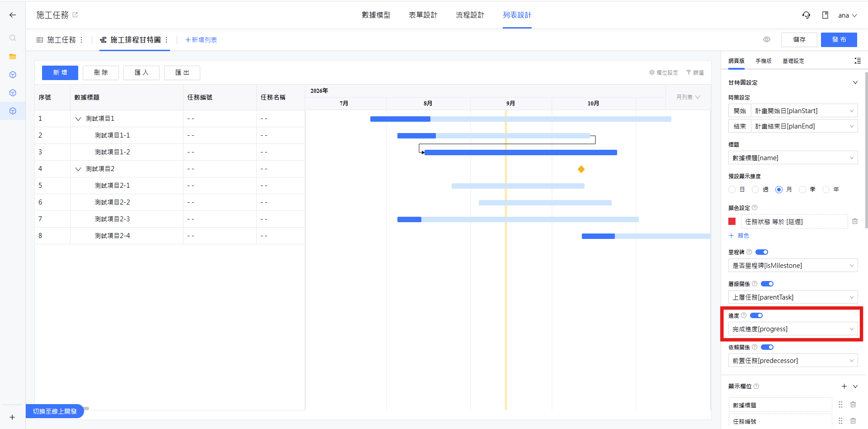Open the predecessor field dropdown

[793, 361]
